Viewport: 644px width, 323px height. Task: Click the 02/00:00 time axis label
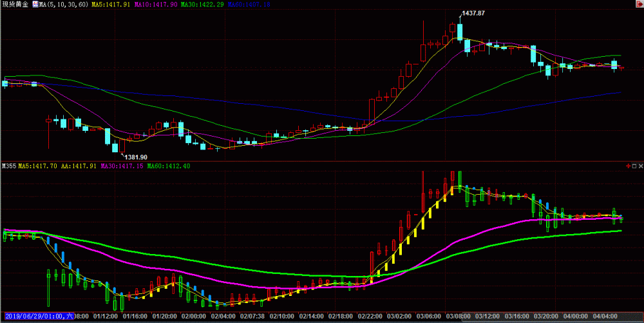coord(193,317)
